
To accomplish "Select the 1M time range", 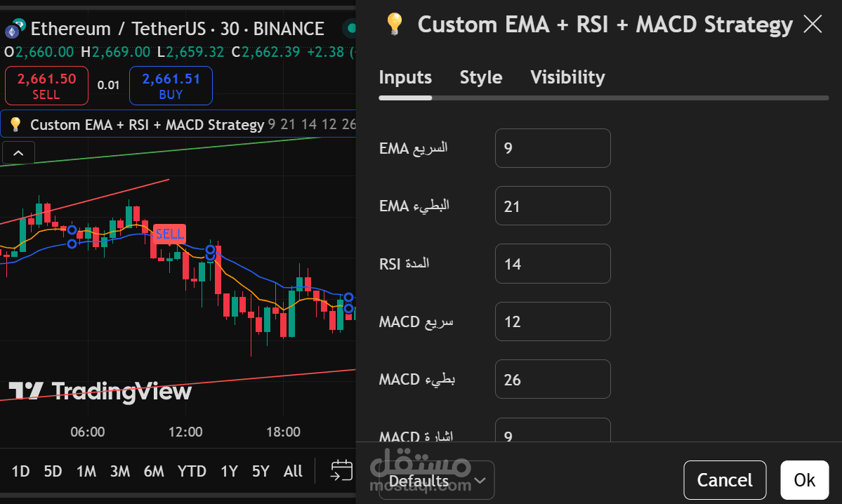I will click(86, 471).
